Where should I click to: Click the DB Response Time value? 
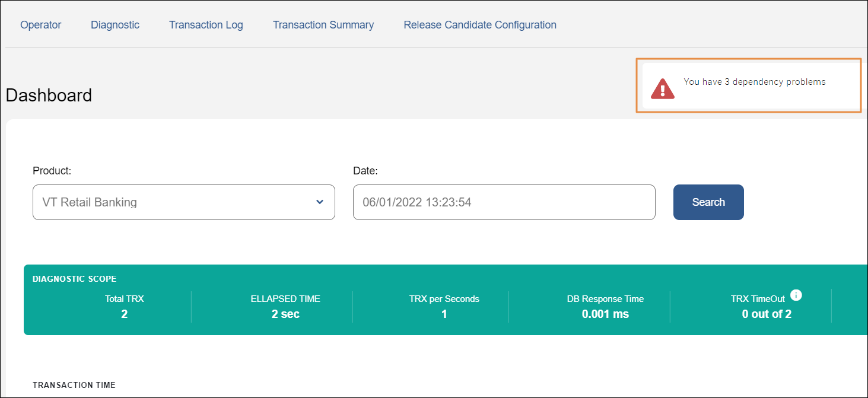point(605,314)
